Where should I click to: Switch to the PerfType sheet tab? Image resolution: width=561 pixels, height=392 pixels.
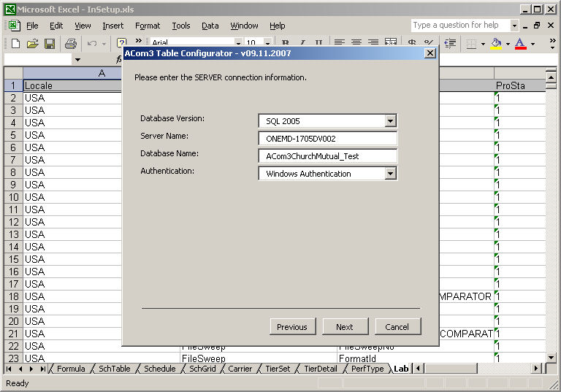click(x=367, y=369)
